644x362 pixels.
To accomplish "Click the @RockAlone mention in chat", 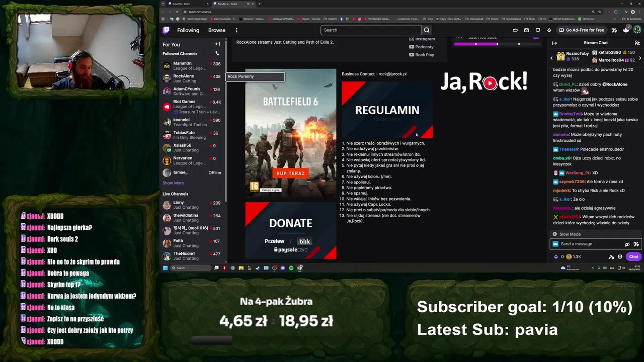I will (x=615, y=84).
